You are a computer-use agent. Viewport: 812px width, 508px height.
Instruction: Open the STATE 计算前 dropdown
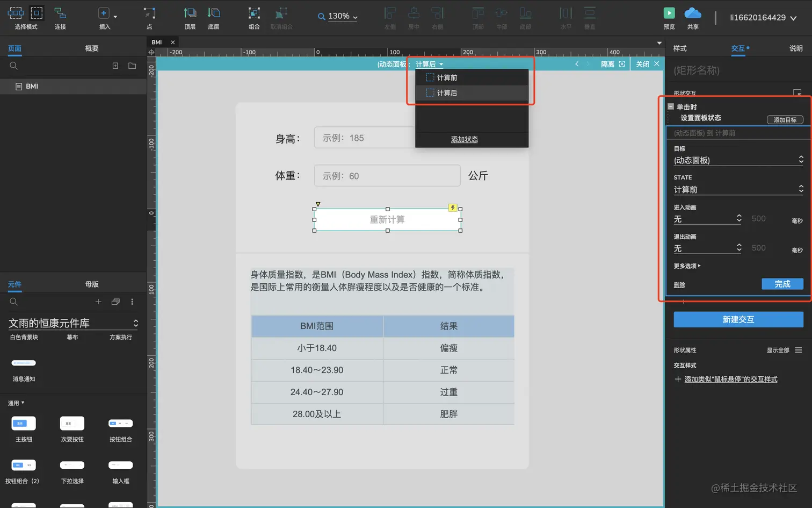738,189
